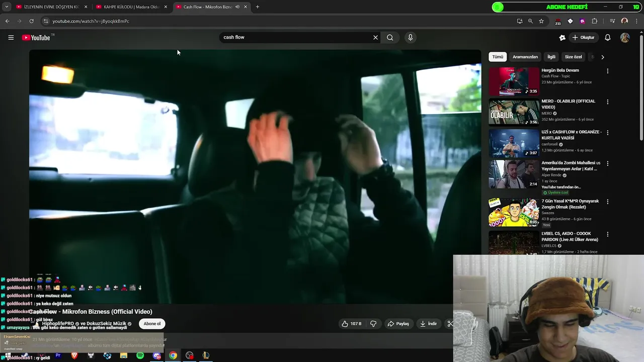Open YouTube notifications bell
Image resolution: width=644 pixels, height=362 pixels.
tap(607, 38)
